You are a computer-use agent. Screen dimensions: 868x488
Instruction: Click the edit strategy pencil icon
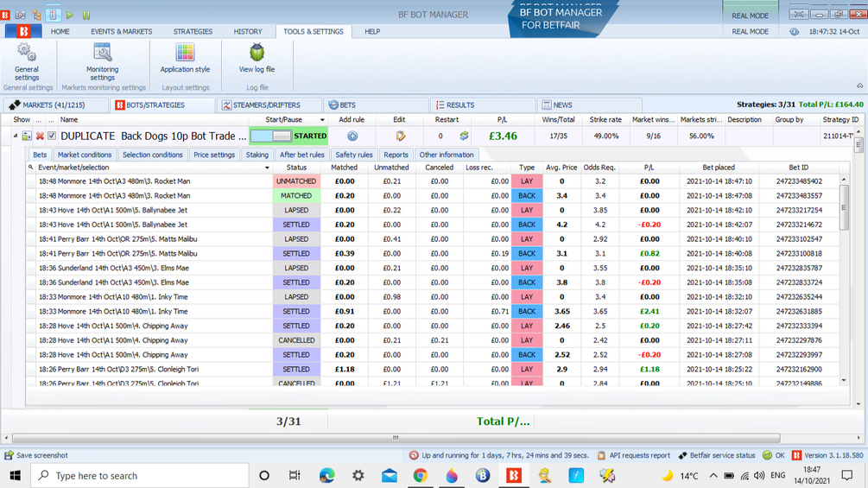(400, 136)
